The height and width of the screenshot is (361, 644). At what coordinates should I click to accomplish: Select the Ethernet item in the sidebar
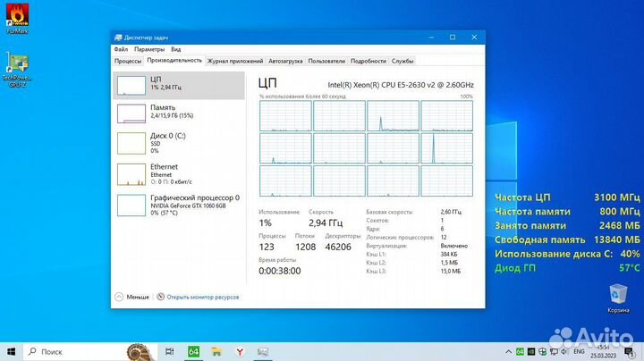click(x=179, y=174)
